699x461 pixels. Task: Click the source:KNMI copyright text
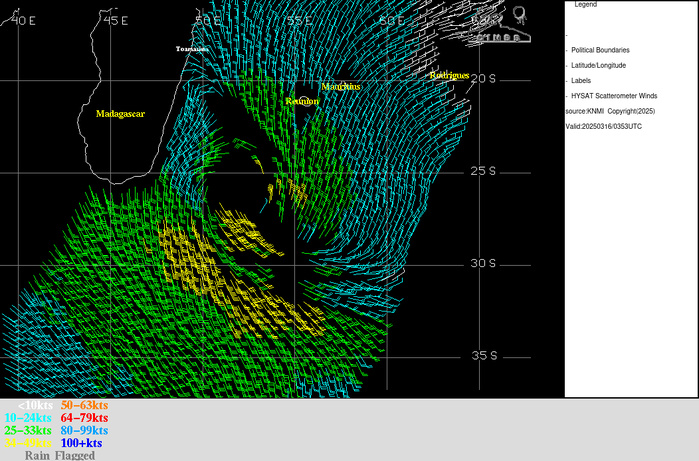pos(610,111)
